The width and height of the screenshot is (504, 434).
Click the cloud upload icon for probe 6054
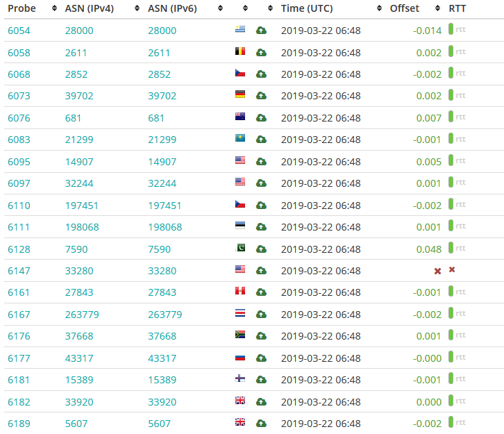[x=261, y=31]
